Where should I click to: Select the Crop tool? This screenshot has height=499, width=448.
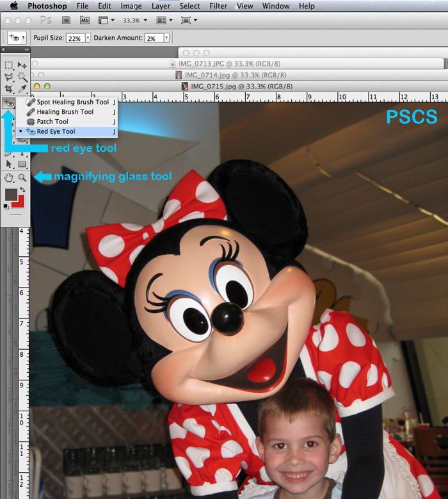coord(8,89)
